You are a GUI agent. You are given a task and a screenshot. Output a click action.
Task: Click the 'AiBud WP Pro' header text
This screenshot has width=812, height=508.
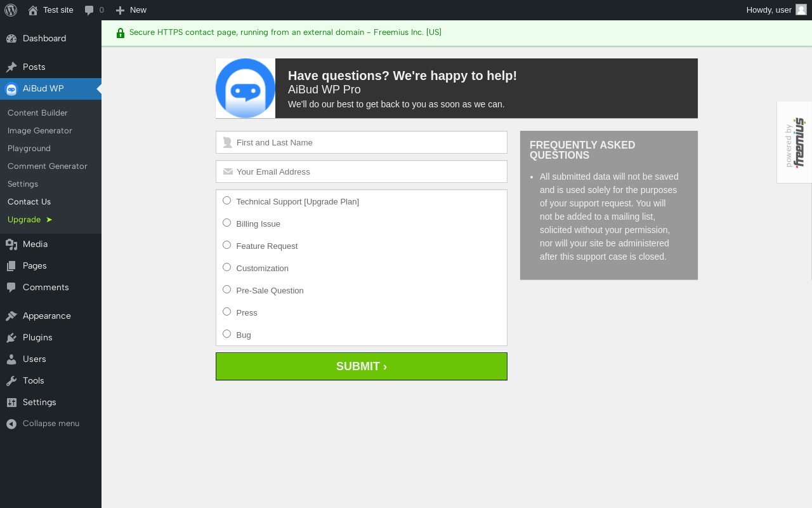click(x=324, y=90)
